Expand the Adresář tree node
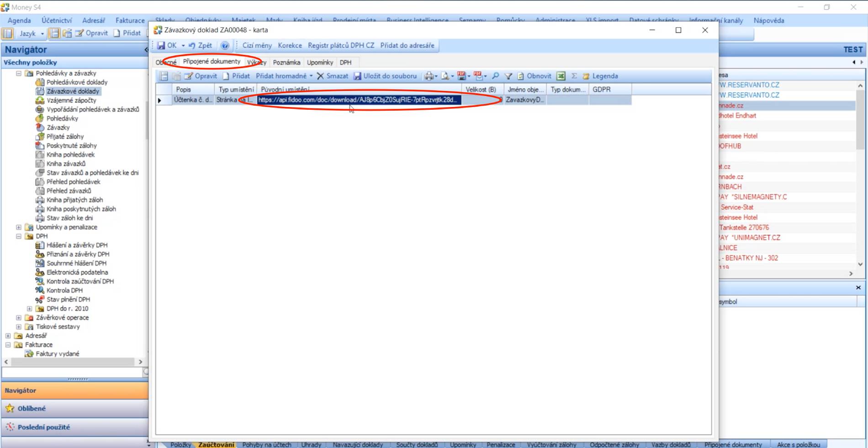Viewport: 868px width, 448px height. pos(8,336)
